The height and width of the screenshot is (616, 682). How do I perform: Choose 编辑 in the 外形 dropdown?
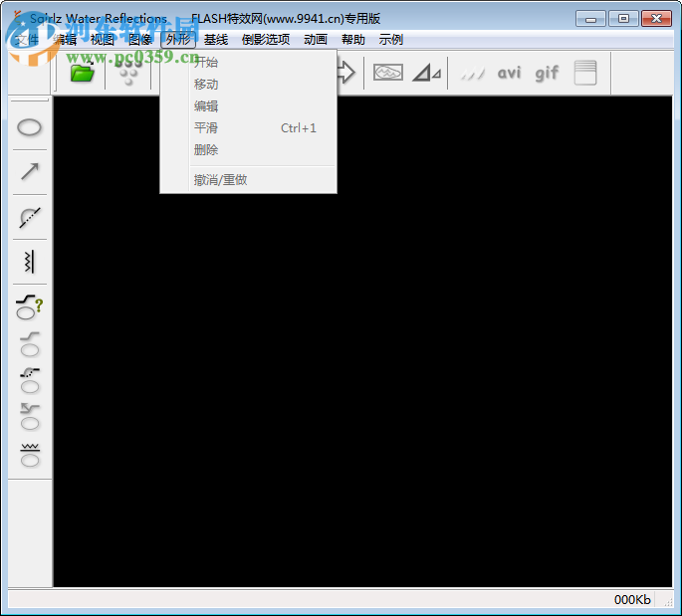[x=249, y=106]
